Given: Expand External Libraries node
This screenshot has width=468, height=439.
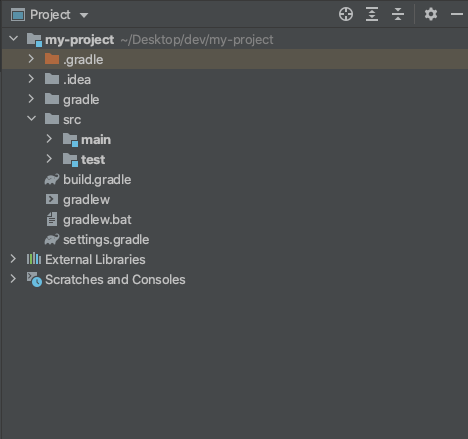Looking at the screenshot, I should [13, 259].
